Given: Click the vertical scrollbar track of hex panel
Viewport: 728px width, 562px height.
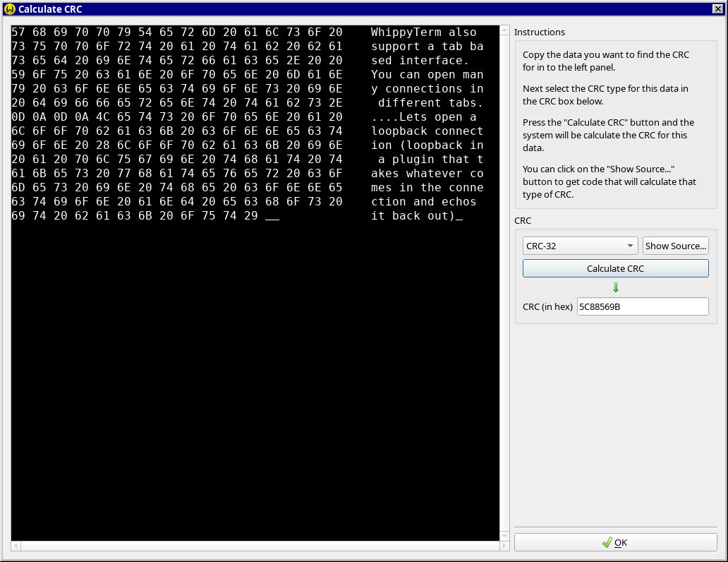Looking at the screenshot, I should [x=504, y=282].
